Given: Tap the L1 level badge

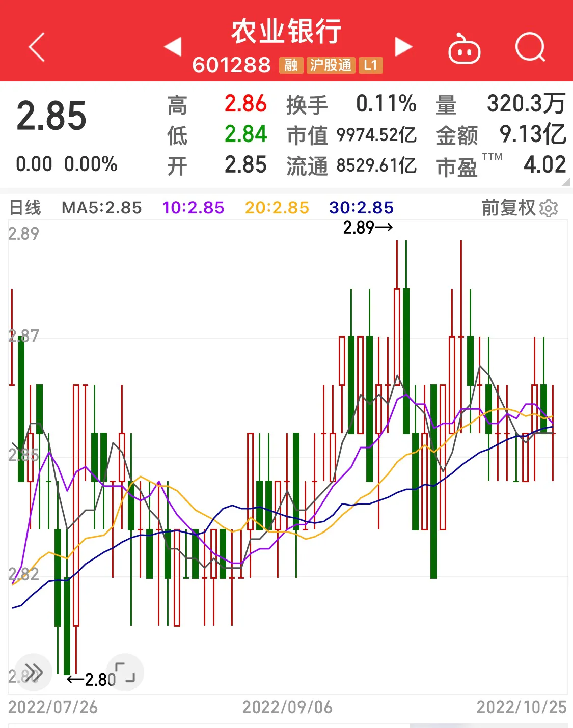Looking at the screenshot, I should (x=370, y=65).
